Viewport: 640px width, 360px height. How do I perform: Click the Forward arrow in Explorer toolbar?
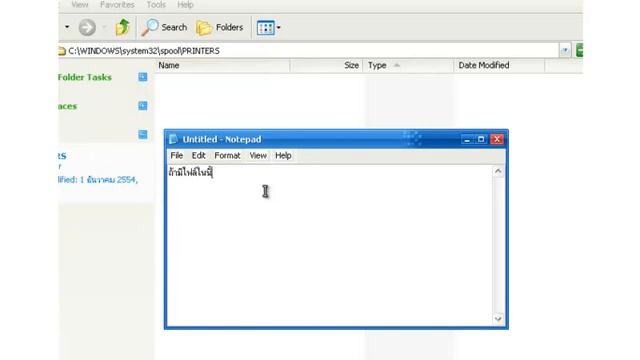[87, 27]
